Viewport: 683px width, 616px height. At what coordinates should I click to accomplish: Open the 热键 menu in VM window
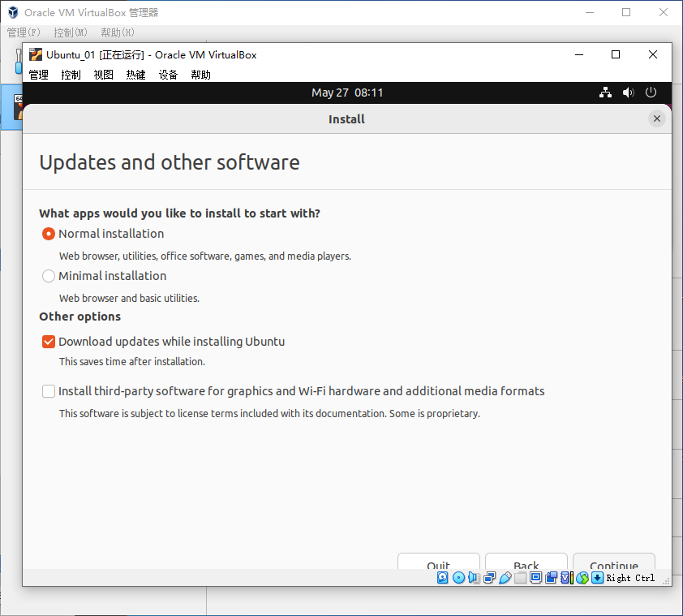[136, 75]
